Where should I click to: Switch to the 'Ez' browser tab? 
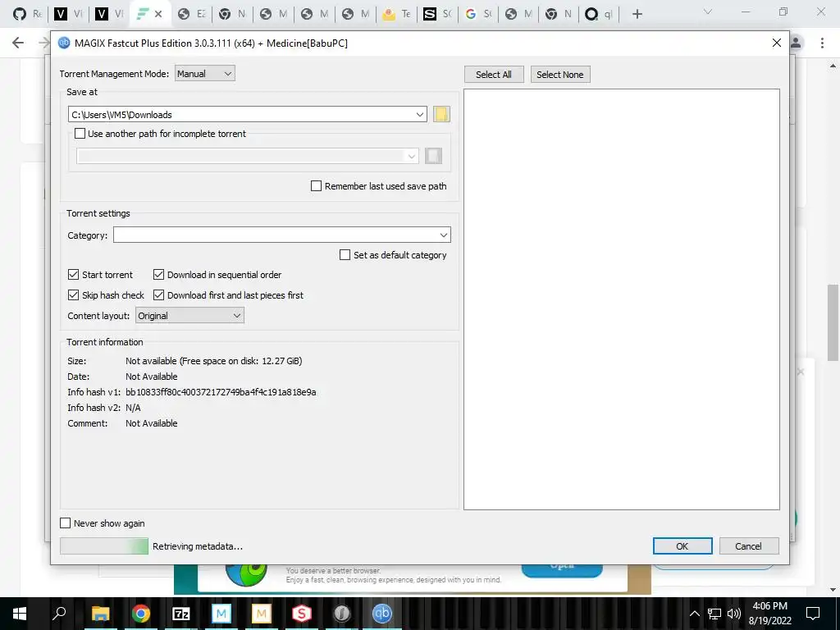point(191,14)
